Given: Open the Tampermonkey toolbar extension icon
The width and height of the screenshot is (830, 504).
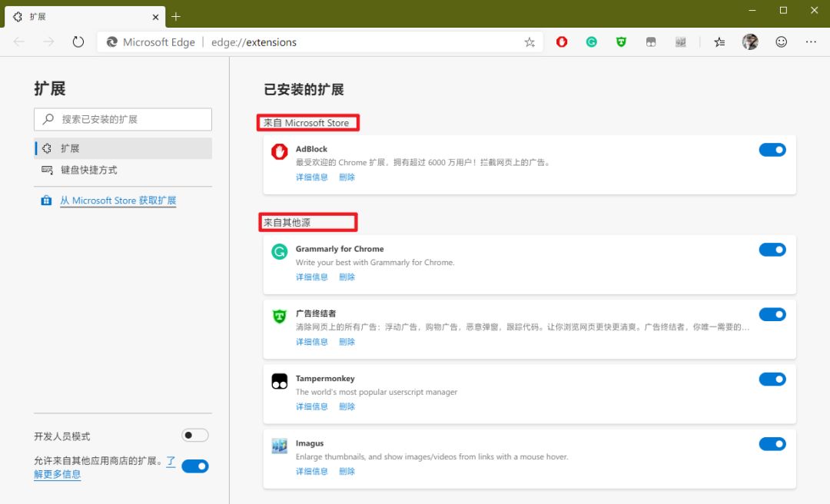Looking at the screenshot, I should 651,41.
